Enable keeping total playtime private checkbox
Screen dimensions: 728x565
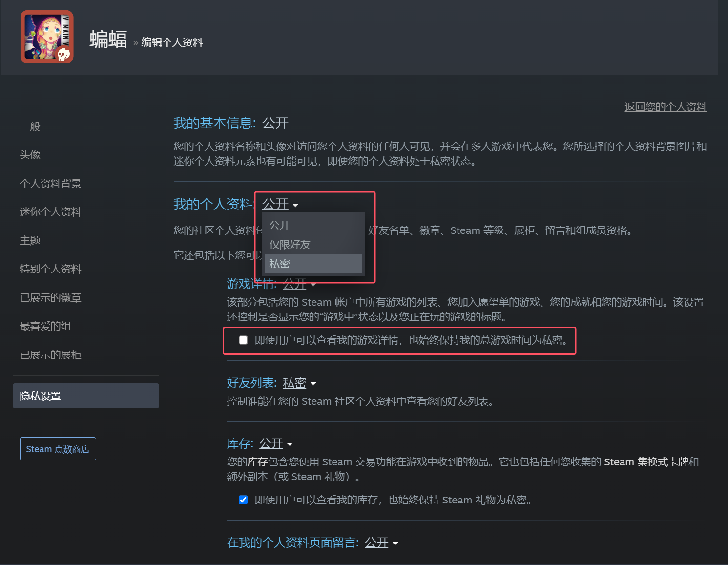coord(243,340)
